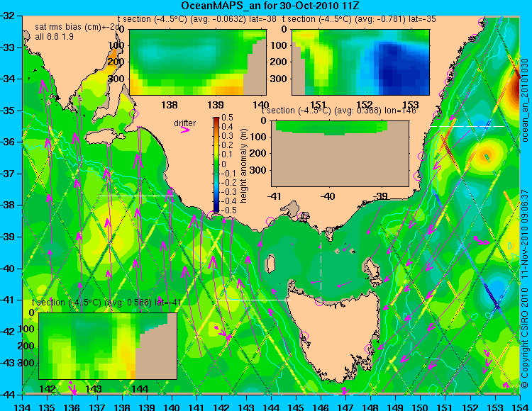
Task: Click the -40 label under the lon=146 inset
Action: click(328, 196)
